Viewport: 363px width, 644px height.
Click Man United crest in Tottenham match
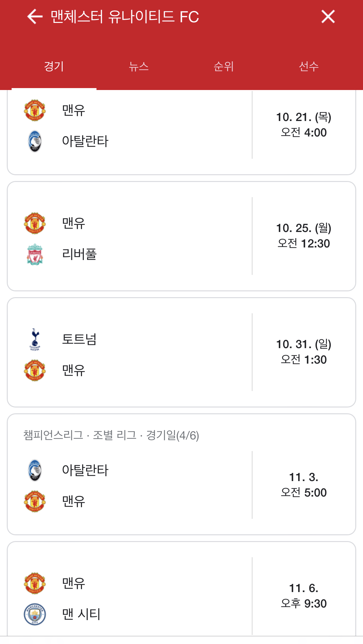tap(35, 370)
